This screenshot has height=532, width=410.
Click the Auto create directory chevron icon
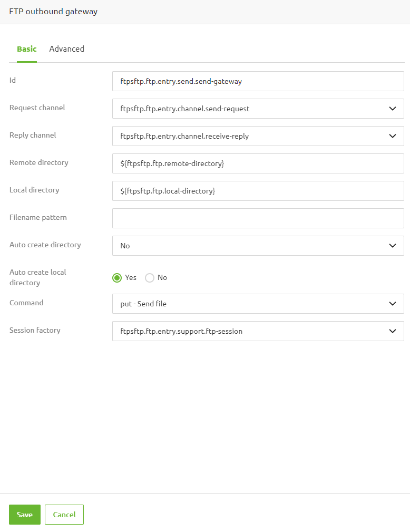click(392, 246)
